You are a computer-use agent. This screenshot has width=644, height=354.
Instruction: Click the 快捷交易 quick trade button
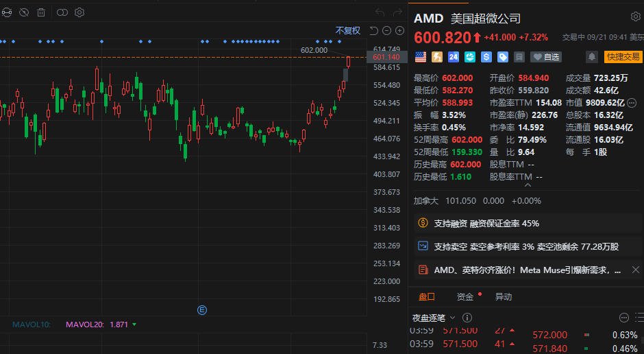(623, 57)
